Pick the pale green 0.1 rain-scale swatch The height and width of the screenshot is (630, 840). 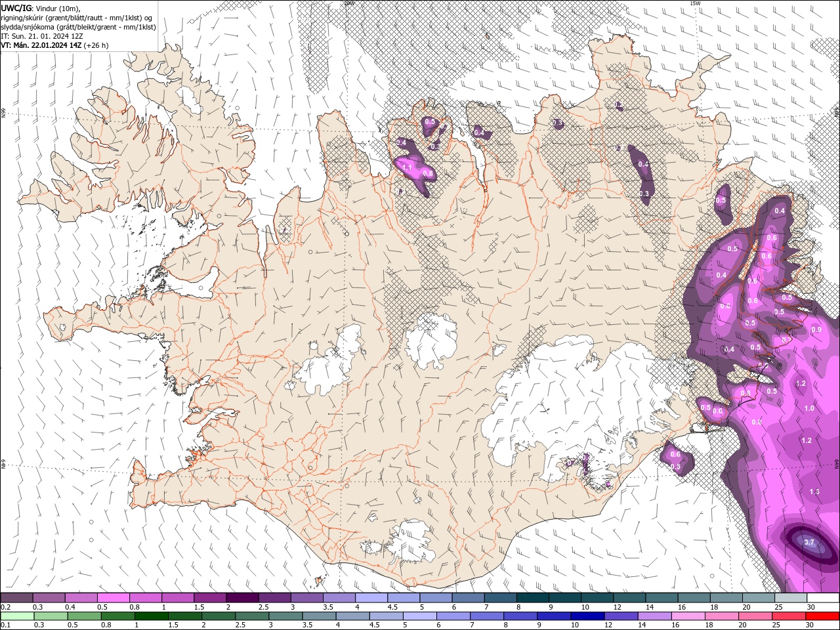17,616
